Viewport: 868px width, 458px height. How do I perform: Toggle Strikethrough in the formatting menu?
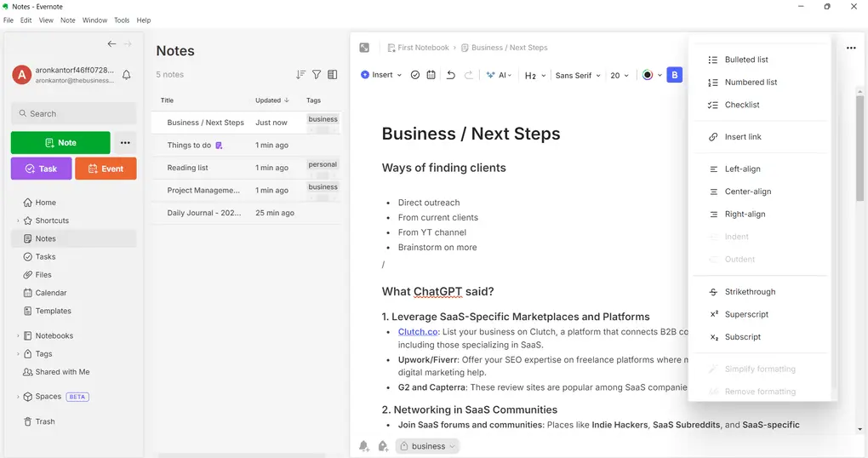point(750,292)
